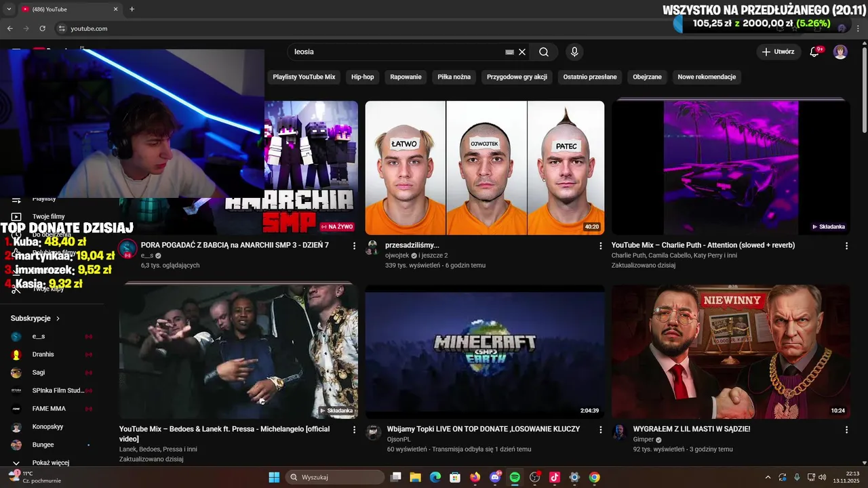Open WYGRAŁEM Z LIL MASTI W SĄDZIE title
Image resolution: width=868 pixels, height=488 pixels.
691,429
